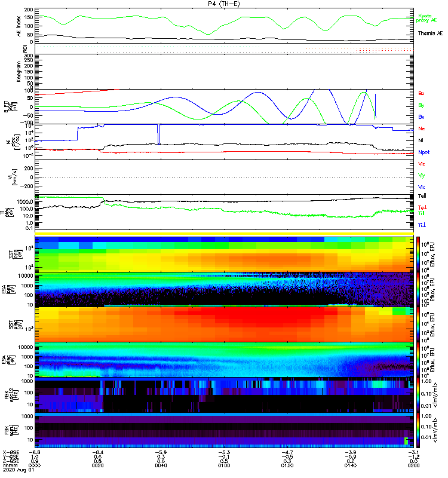This screenshot has height=478, width=448.
Task: Click the FBK scm1 panel color bar
Action: click(418, 430)
